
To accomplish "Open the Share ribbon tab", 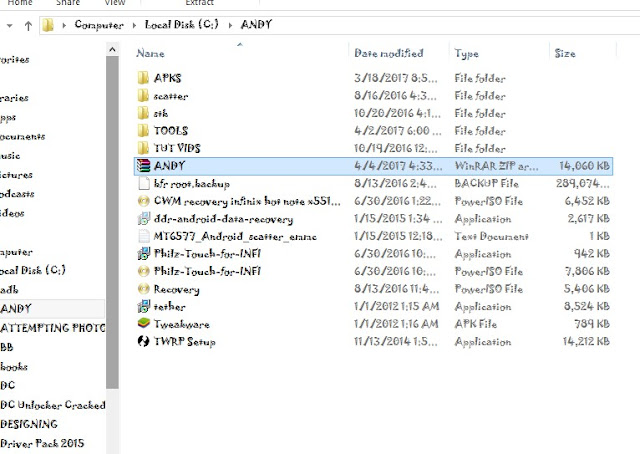I will (x=68, y=2).
